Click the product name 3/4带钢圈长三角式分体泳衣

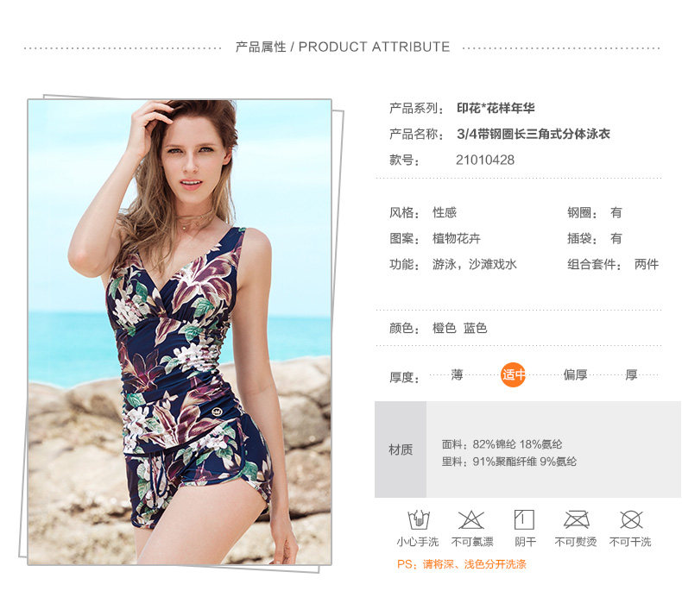point(534,134)
